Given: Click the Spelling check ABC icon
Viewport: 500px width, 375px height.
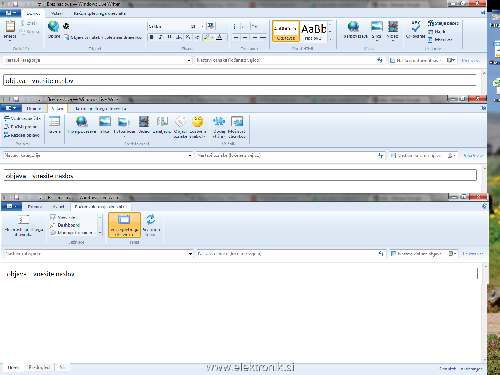Looking at the screenshot, I should (x=416, y=26).
